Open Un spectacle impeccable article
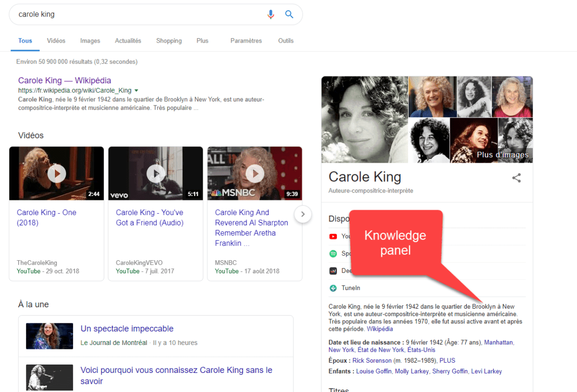 [127, 329]
